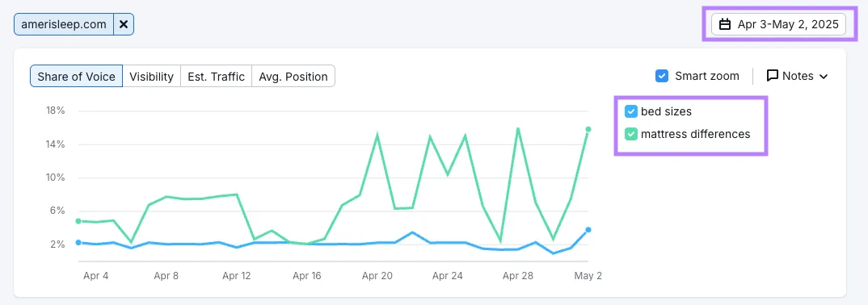Click the calendar icon in date picker
Screen dimensions: 868x305
pos(725,24)
